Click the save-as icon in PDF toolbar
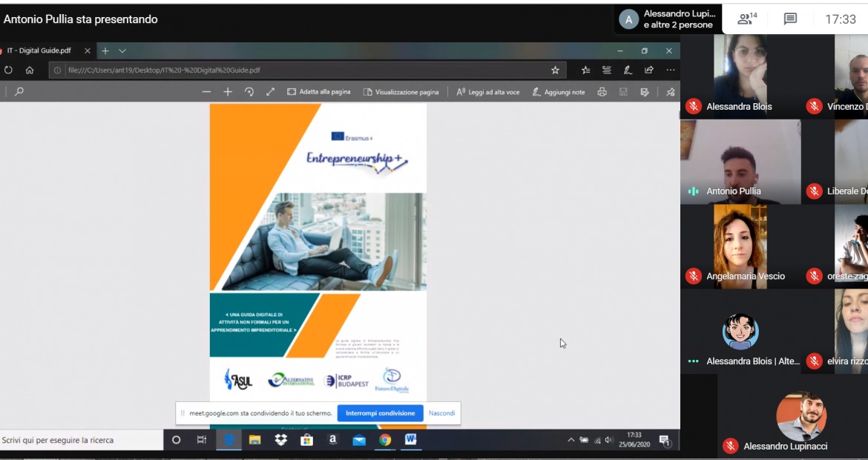The height and width of the screenshot is (460, 868). [x=645, y=92]
